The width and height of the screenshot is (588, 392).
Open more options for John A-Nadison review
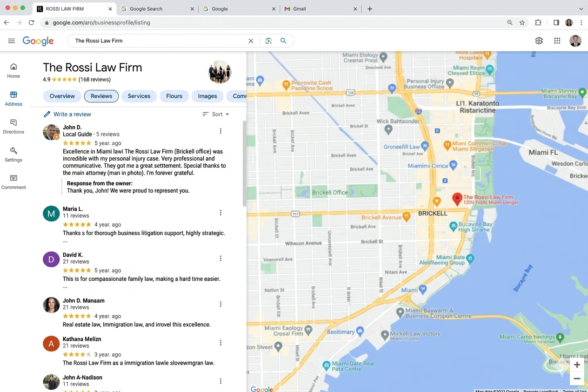220,381
